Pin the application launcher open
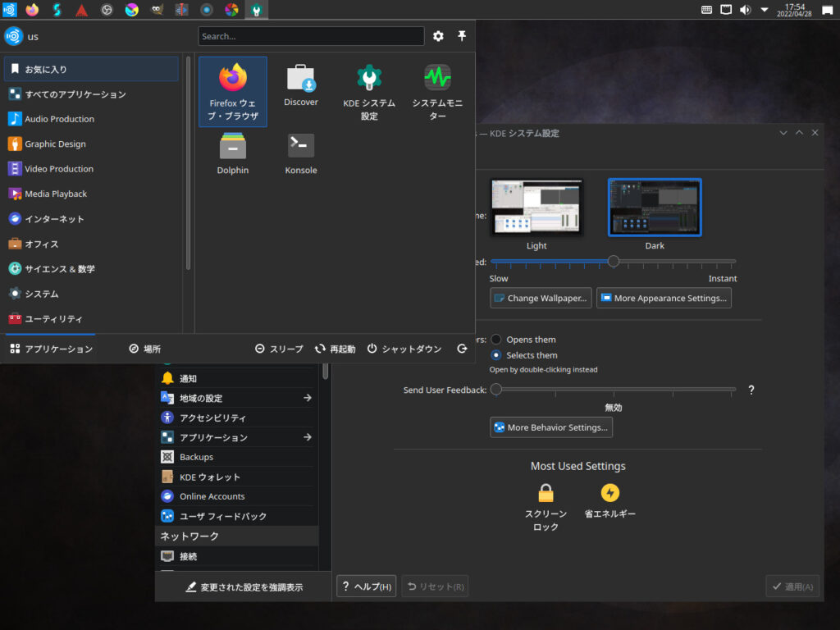 (462, 36)
